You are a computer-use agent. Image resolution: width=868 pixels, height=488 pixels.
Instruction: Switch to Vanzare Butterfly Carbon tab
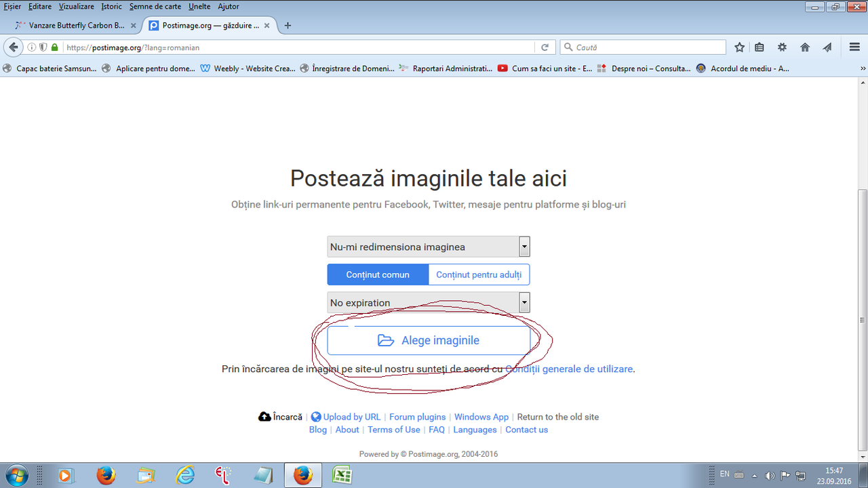75,26
